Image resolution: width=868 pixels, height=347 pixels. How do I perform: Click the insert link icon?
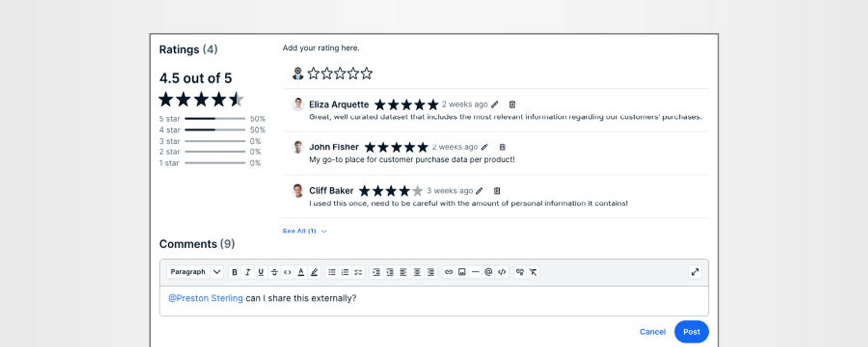pos(448,272)
